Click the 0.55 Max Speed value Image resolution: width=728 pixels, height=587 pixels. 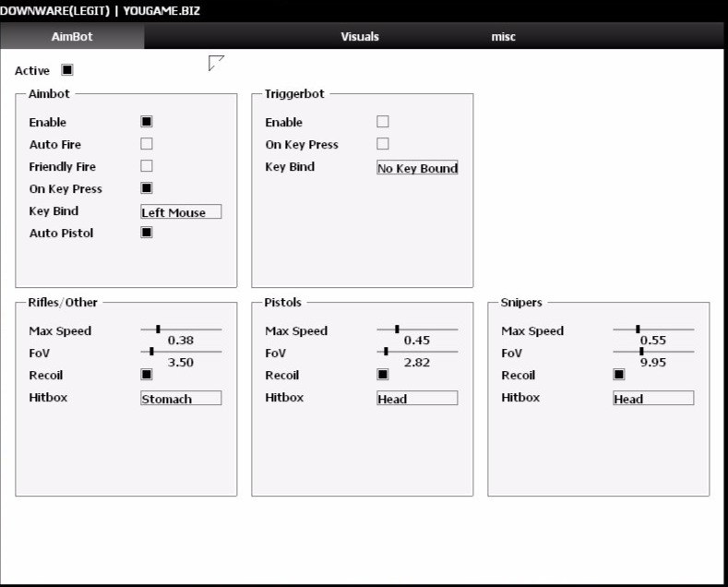(653, 341)
